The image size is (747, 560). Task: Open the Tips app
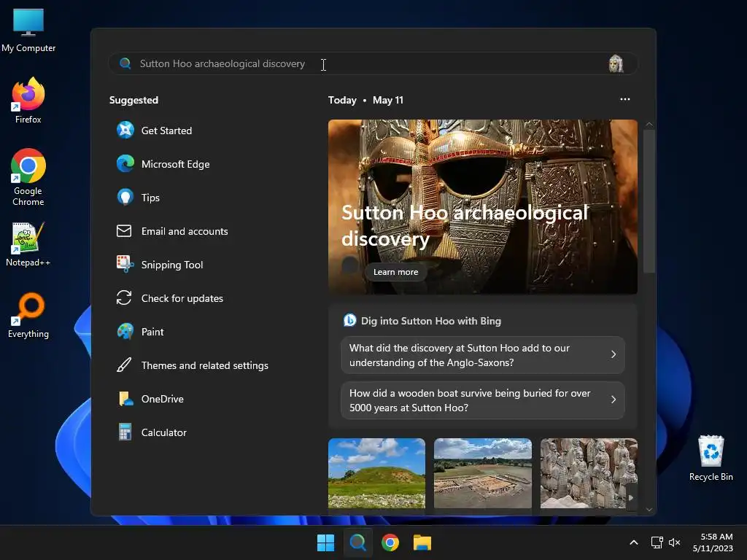tap(138, 198)
